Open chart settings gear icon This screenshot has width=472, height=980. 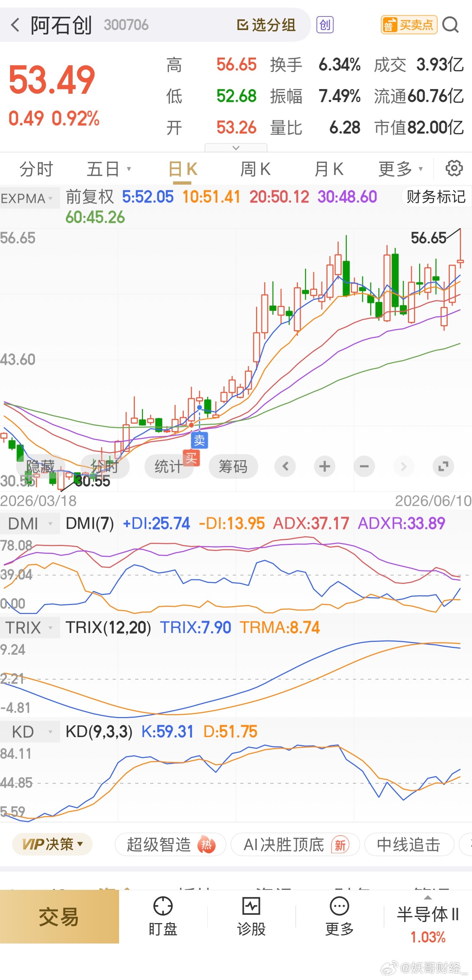pyautogui.click(x=454, y=168)
